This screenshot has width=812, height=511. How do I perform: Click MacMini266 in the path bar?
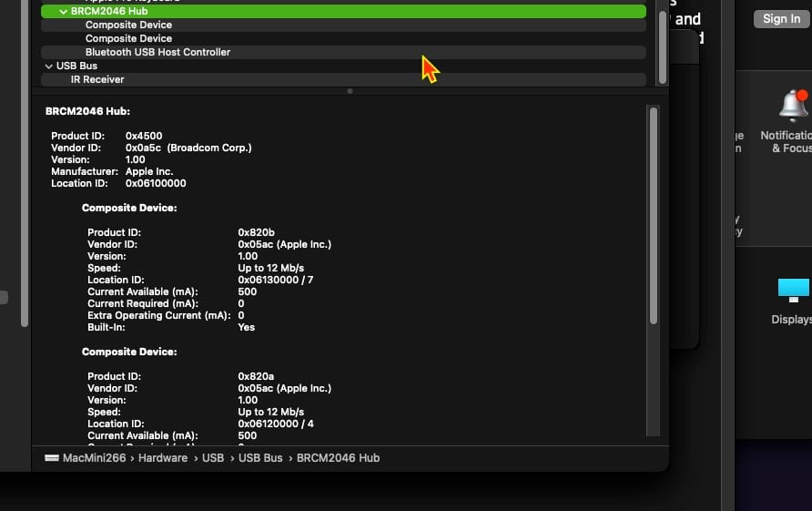tap(95, 458)
